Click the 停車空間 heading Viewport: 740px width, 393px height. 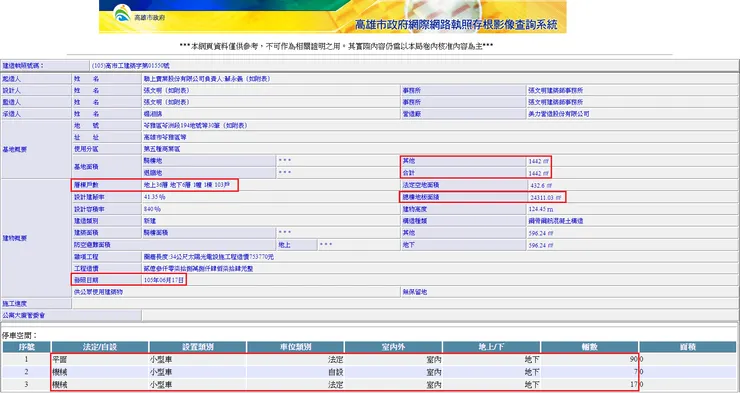point(19,335)
